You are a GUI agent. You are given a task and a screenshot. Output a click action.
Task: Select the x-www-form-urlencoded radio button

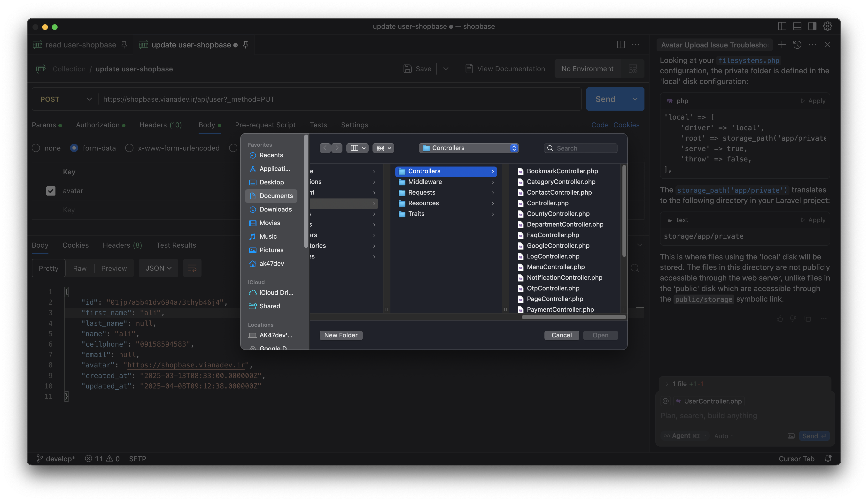[x=129, y=148]
